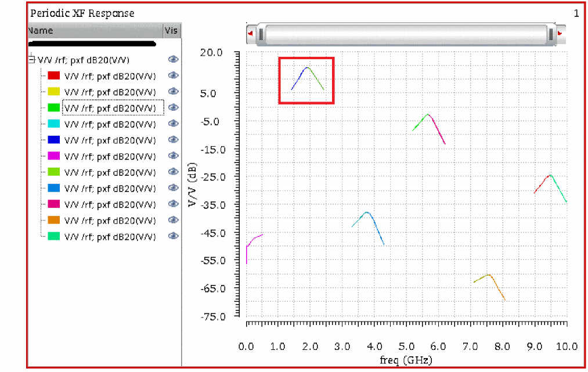588x372 pixels.
Task: Click the dark blue trace color icon
Action: 54,140
